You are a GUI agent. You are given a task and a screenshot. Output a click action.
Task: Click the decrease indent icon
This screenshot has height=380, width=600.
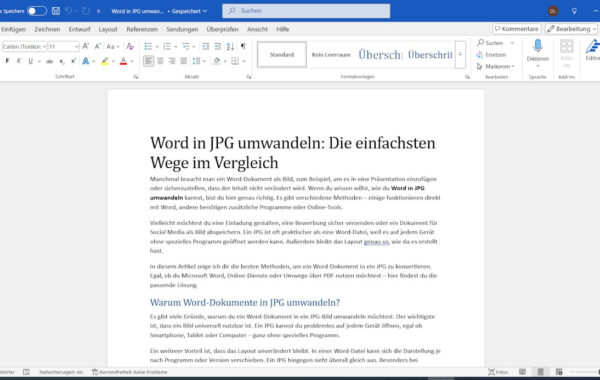(205, 46)
